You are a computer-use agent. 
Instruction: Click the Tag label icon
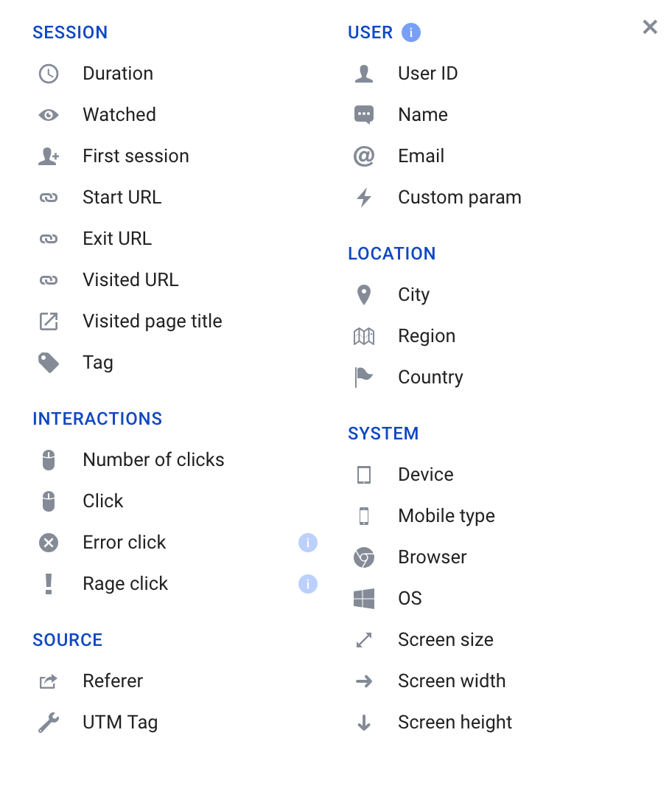pyautogui.click(x=48, y=362)
